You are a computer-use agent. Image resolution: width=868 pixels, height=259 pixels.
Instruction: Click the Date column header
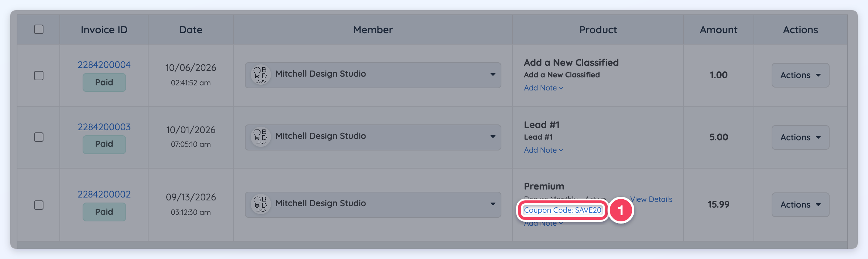coord(191,30)
